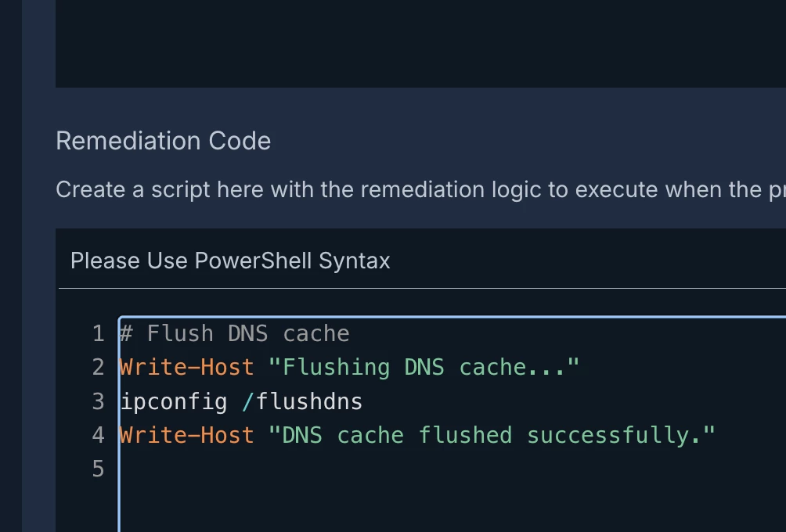Image resolution: width=786 pixels, height=532 pixels.
Task: Click the "Flushing DNS cache..." string
Action: [424, 367]
